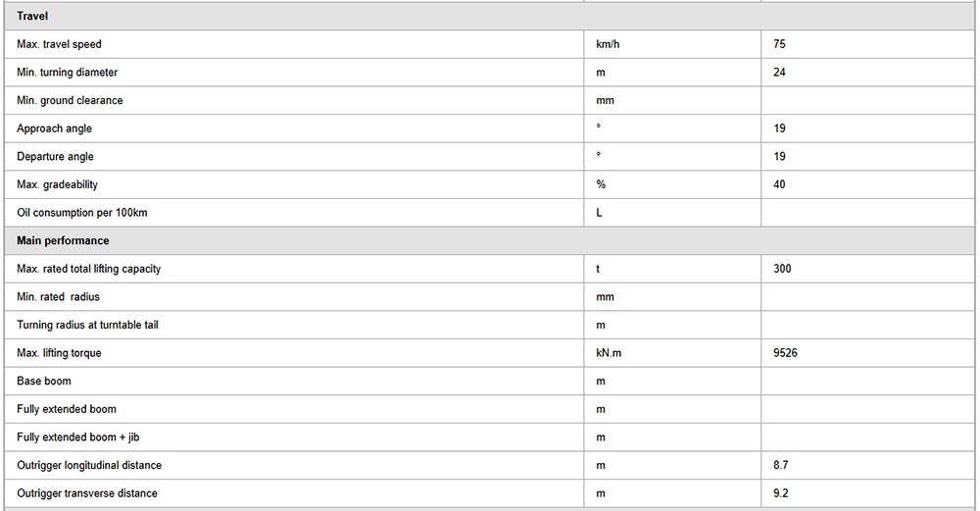
Task: Select Max. rated total lifting capacity label
Action: tap(89, 269)
